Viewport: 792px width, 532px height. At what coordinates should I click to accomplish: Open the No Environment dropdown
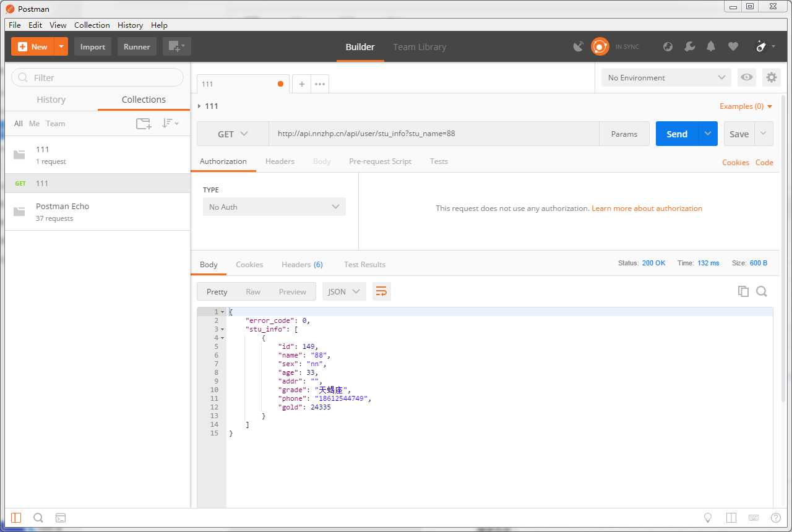[x=666, y=77]
